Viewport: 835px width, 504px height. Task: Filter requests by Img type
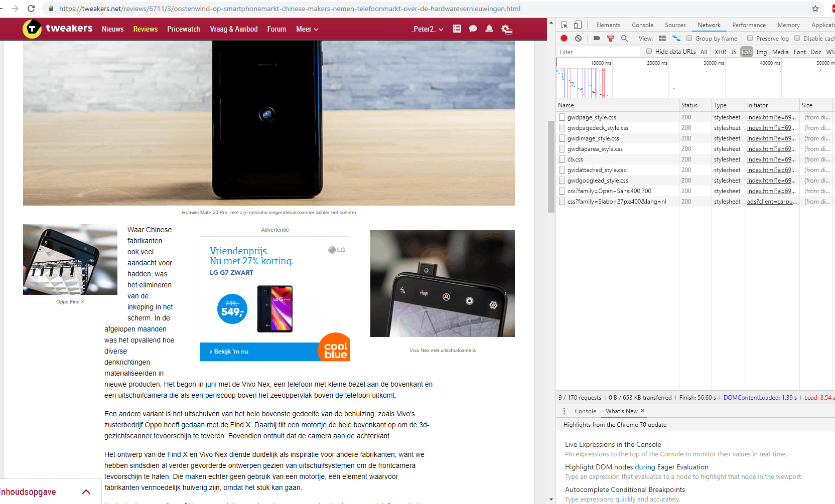(761, 52)
